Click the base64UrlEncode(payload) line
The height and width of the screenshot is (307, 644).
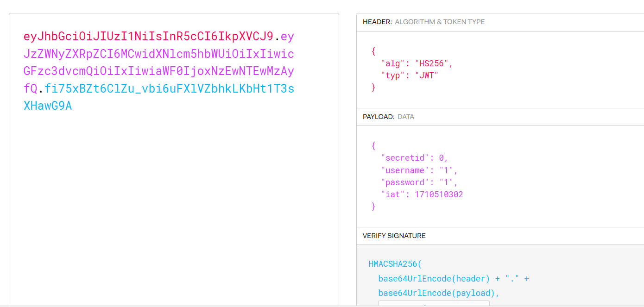tap(439, 293)
